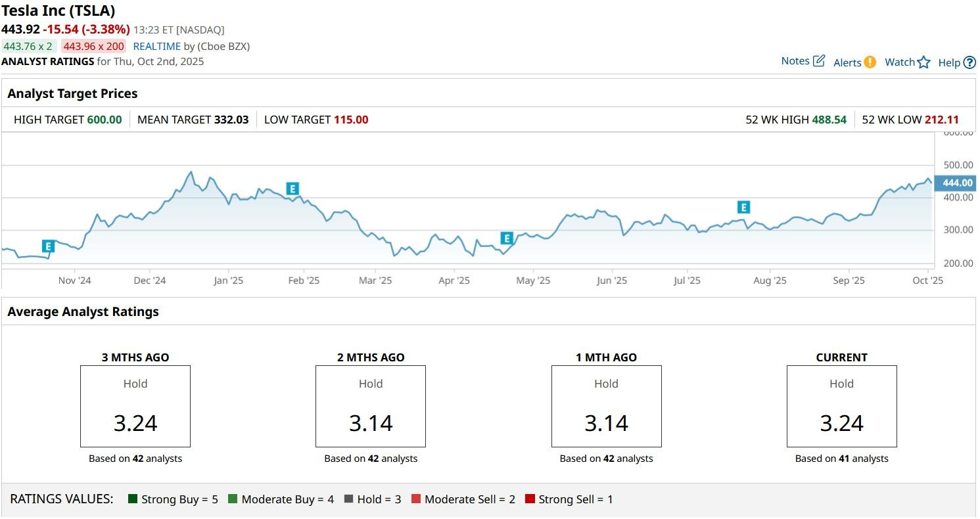Select the earnings marker before Nov '24
980x519 pixels.
(x=48, y=246)
